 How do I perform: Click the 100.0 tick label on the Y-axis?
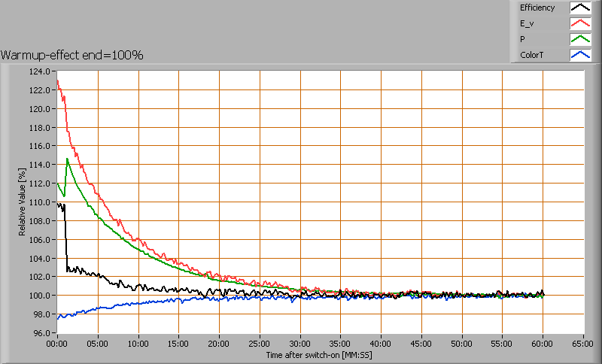click(x=39, y=296)
